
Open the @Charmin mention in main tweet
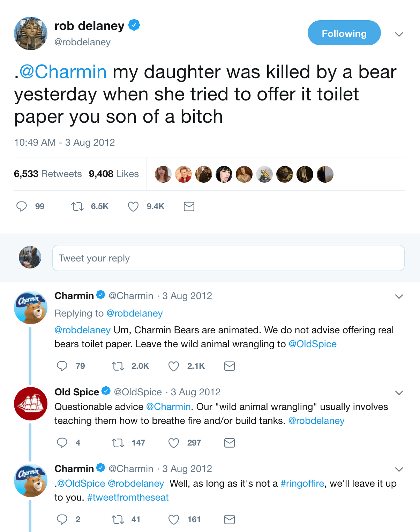(63, 72)
